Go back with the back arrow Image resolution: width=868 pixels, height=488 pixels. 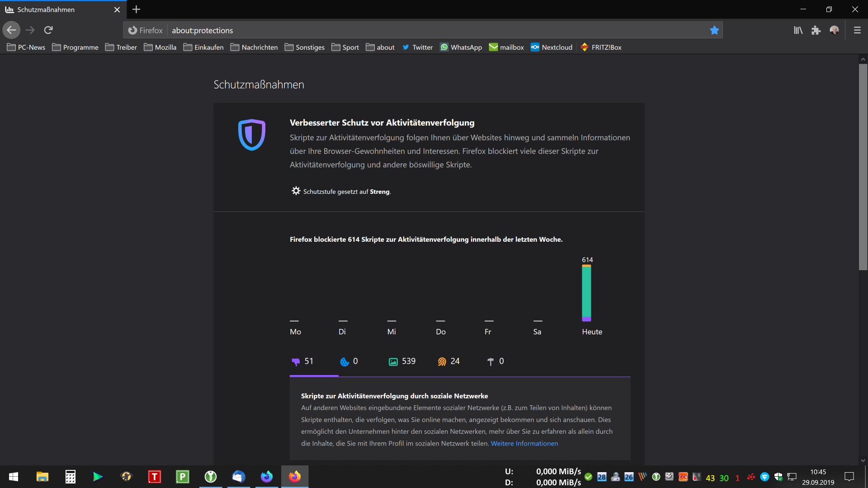pos(11,30)
